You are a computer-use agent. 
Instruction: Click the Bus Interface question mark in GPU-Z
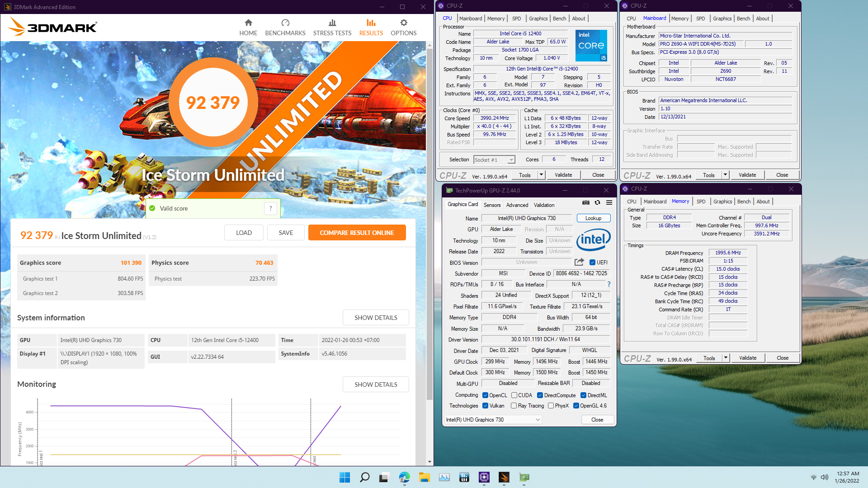point(609,284)
